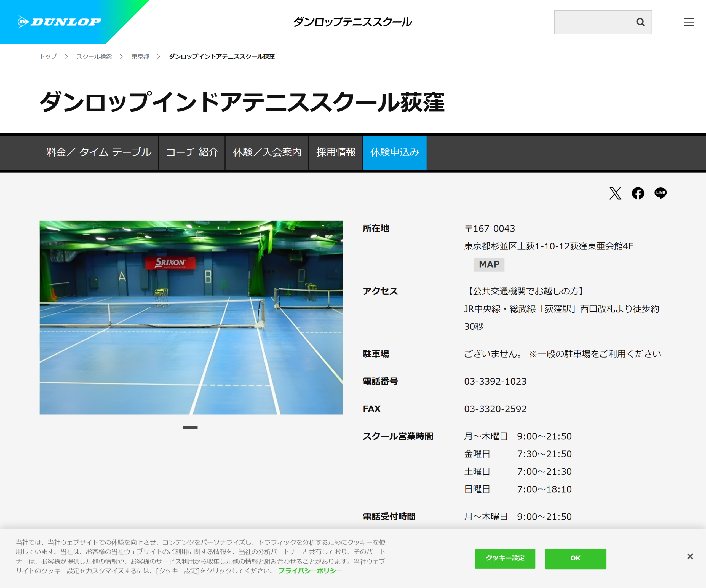The width and height of the screenshot is (706, 588).
Task: Click the 電話受付時間 label
Action: tap(389, 516)
